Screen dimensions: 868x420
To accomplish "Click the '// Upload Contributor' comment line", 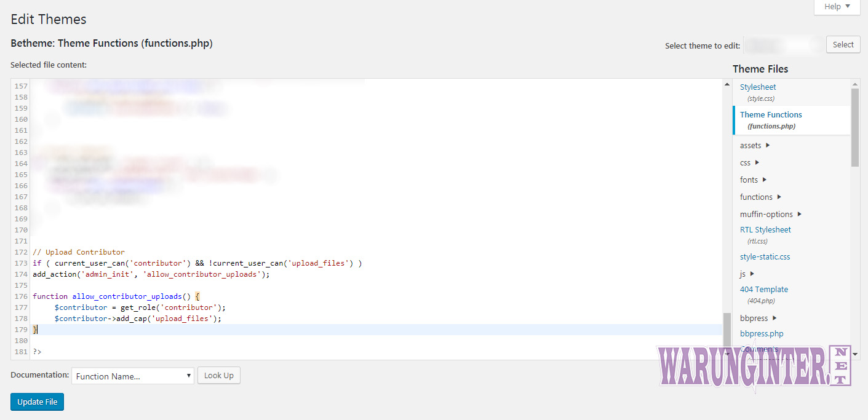I will point(79,252).
